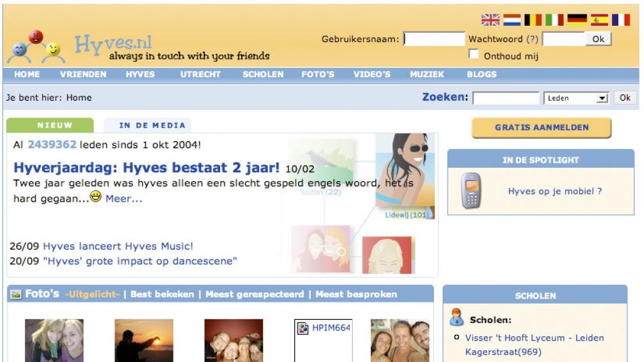Click the bullet before Visser 't Hooft Lyceum
Viewport: 644px width, 362px height.
[457, 337]
